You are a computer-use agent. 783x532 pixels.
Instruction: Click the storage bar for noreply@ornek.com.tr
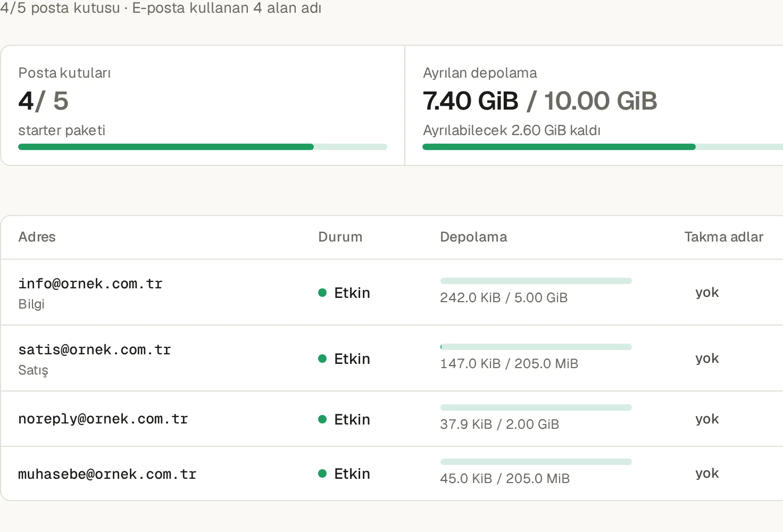pos(536,408)
